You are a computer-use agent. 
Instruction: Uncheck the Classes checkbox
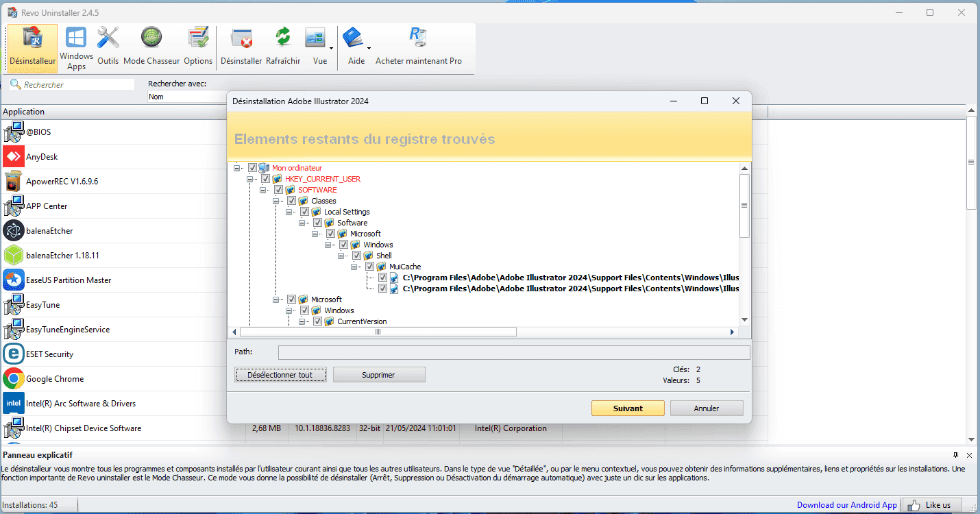(291, 201)
